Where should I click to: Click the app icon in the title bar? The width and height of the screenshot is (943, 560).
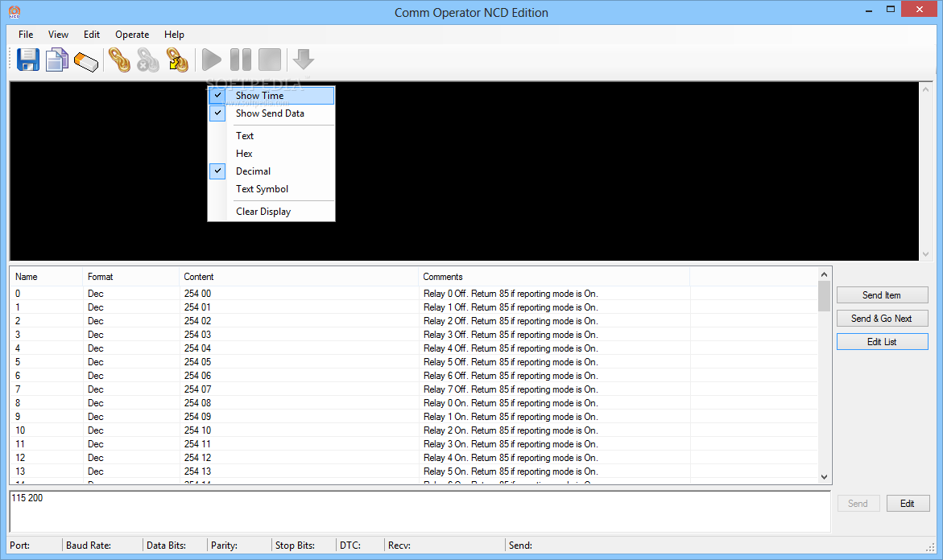coord(14,12)
